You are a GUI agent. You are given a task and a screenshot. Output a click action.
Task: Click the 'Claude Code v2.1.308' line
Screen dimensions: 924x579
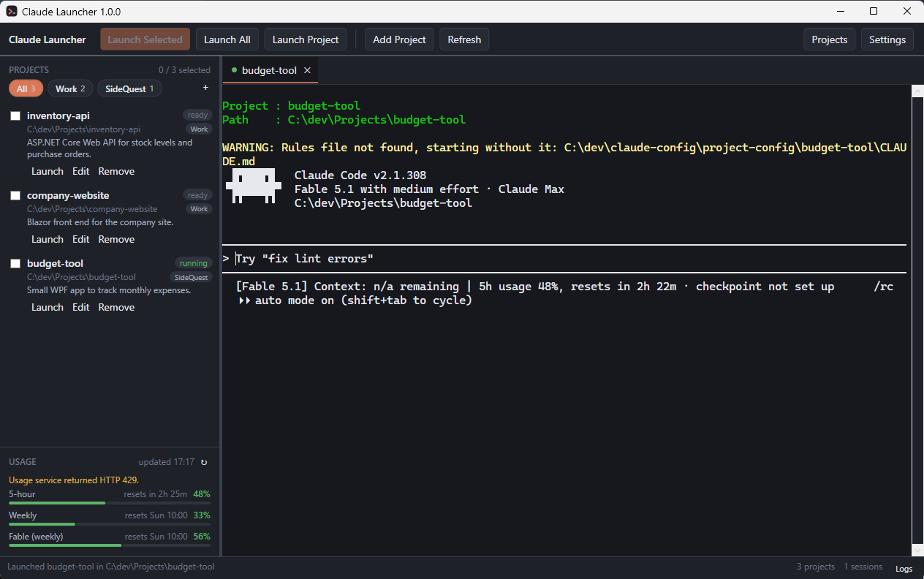click(360, 175)
